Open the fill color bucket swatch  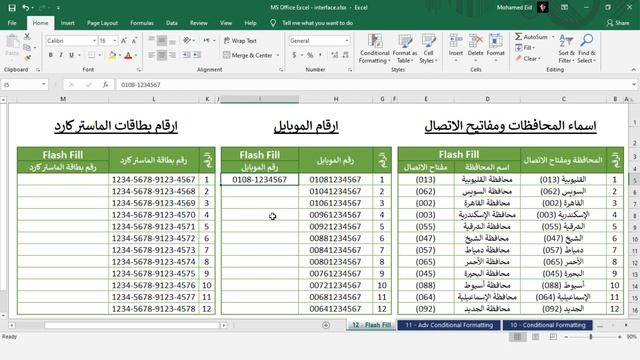[x=112, y=55]
